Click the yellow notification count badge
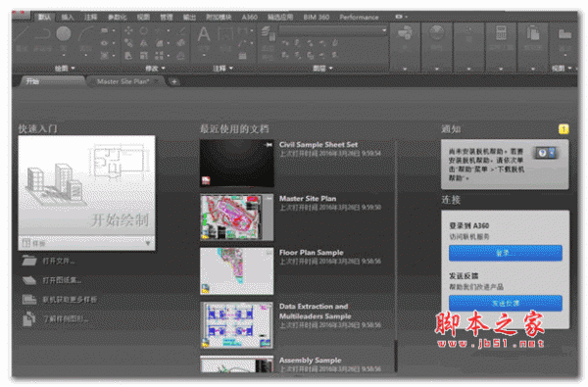Screen dimensions: 588x387 (563, 129)
